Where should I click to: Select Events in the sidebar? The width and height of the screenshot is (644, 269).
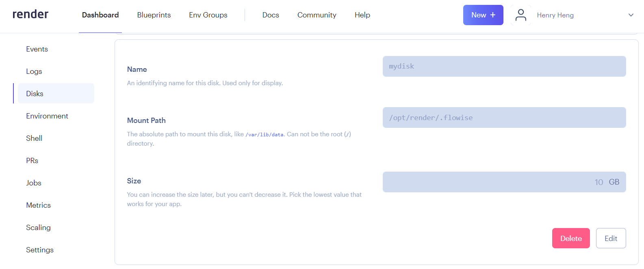pyautogui.click(x=37, y=49)
